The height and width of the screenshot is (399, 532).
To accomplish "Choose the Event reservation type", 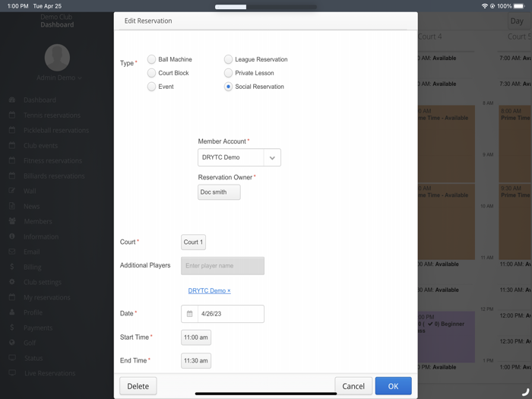I will [x=152, y=87].
